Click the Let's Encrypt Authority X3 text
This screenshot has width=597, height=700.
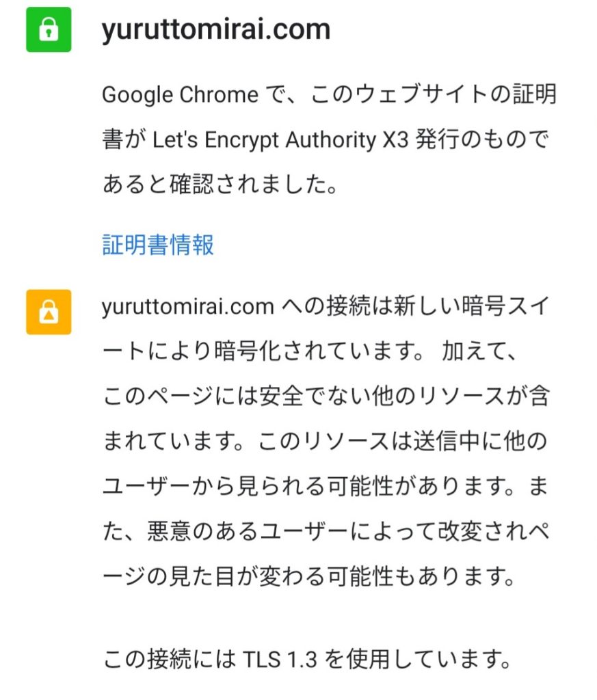coord(280,139)
